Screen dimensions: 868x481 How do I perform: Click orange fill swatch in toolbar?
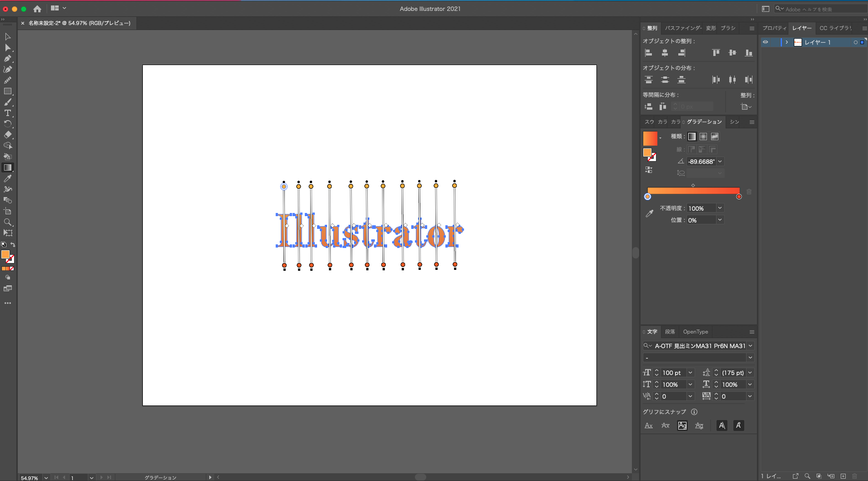[x=5, y=254]
